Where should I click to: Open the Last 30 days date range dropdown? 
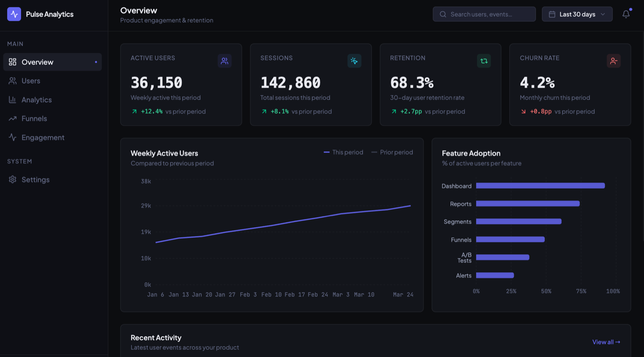(577, 14)
